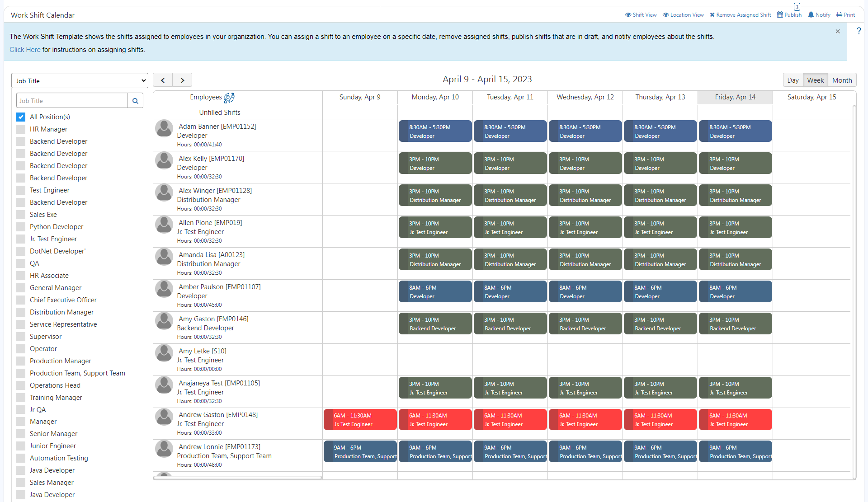
Task: Switch to Month view tab
Action: click(x=842, y=80)
